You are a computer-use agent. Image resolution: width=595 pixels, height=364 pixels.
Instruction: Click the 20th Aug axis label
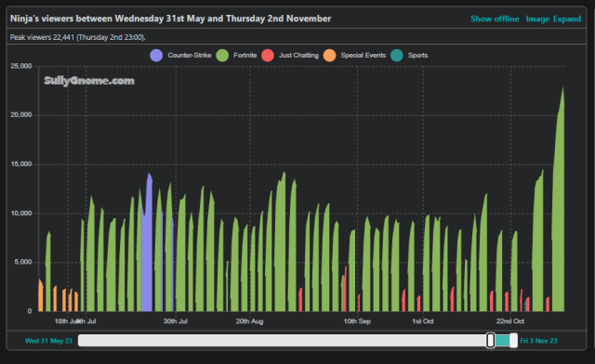pyautogui.click(x=249, y=321)
